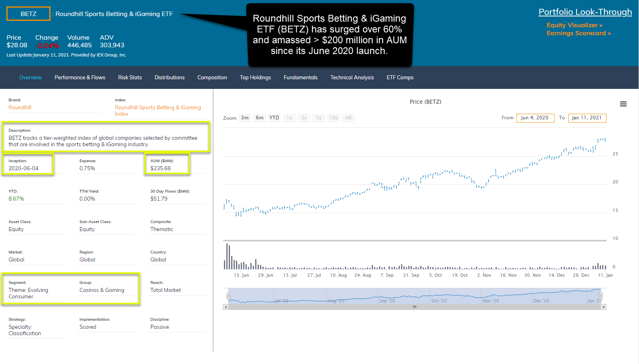Image resolution: width=639 pixels, height=364 pixels.
Task: Click the Segment value Theme: Evolving Consumer
Action: 28,294
